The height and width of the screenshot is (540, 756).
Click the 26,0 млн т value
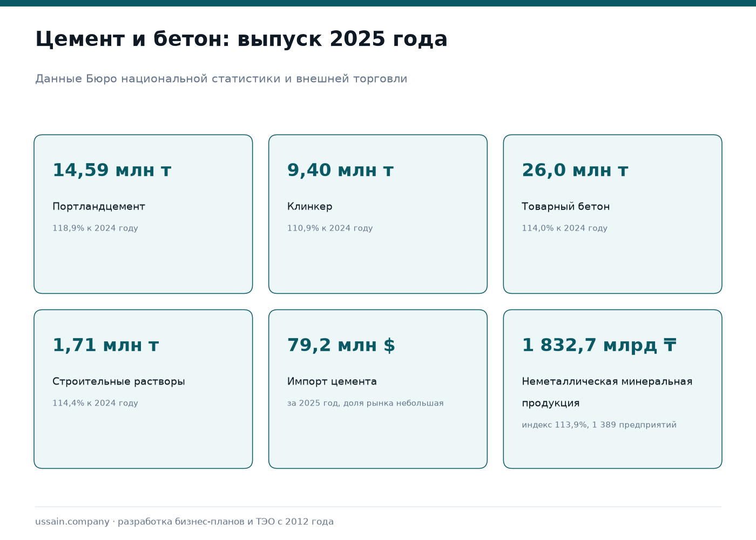click(575, 170)
